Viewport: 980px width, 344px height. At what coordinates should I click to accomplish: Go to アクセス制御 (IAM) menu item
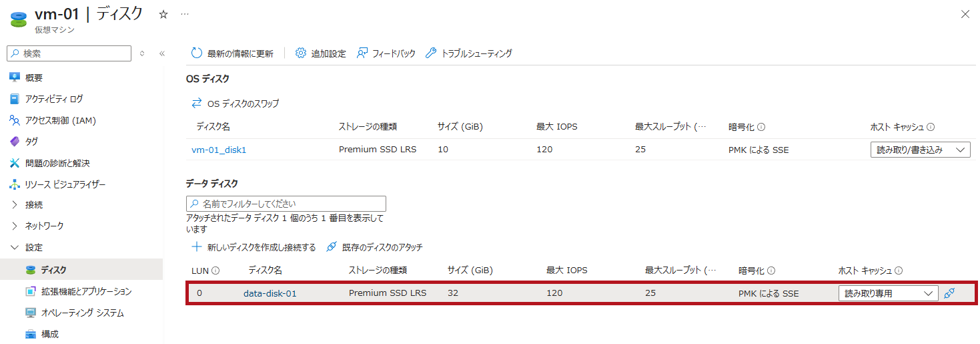pos(60,120)
